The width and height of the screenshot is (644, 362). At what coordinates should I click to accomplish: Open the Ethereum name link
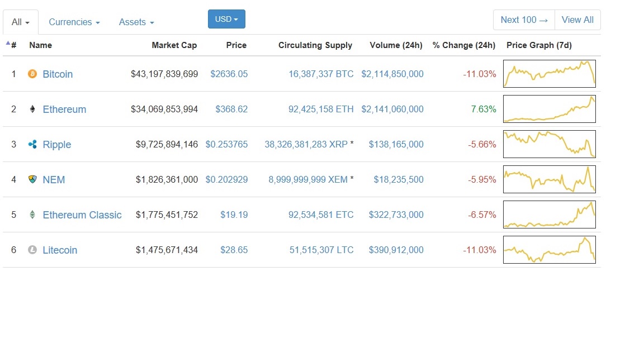[x=64, y=109]
